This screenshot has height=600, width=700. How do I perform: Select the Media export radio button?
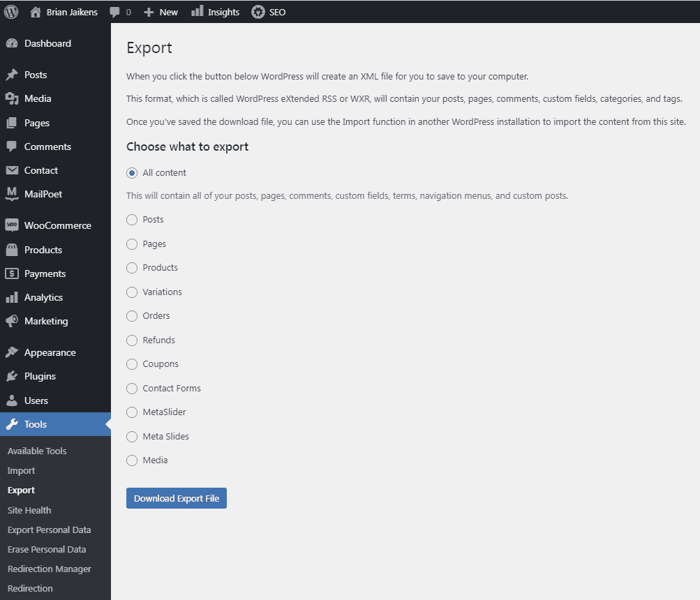tap(132, 460)
